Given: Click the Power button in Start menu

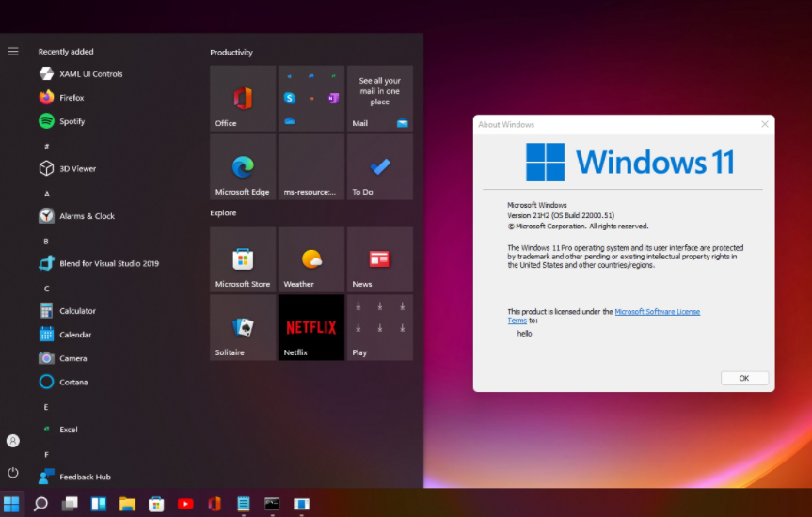Looking at the screenshot, I should pos(13,472).
